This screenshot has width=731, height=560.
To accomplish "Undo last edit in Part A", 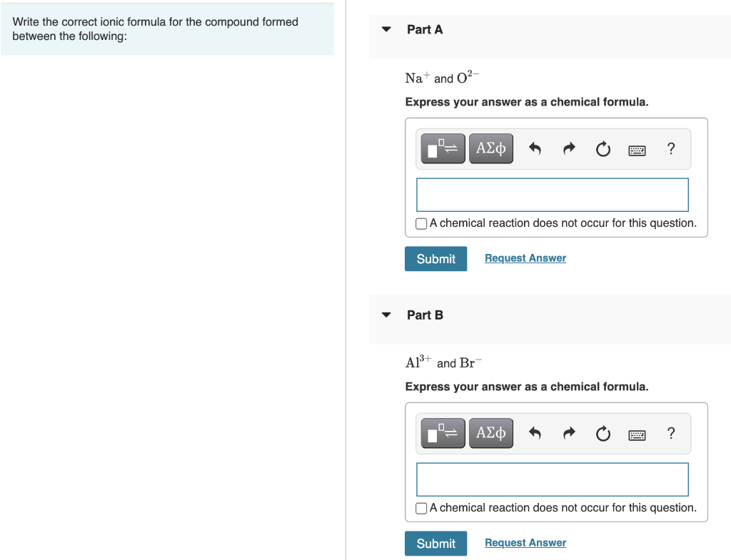I will [535, 148].
